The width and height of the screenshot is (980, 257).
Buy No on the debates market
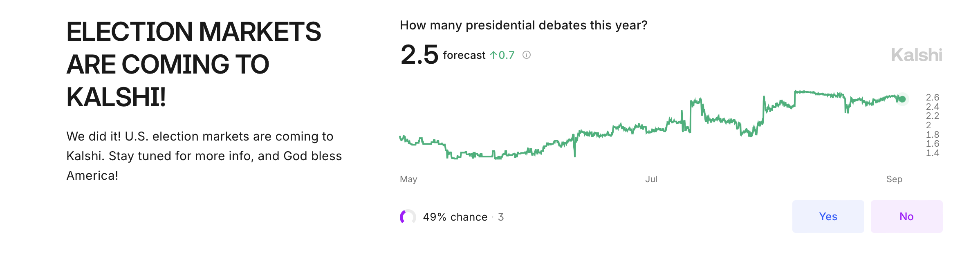coord(906,217)
